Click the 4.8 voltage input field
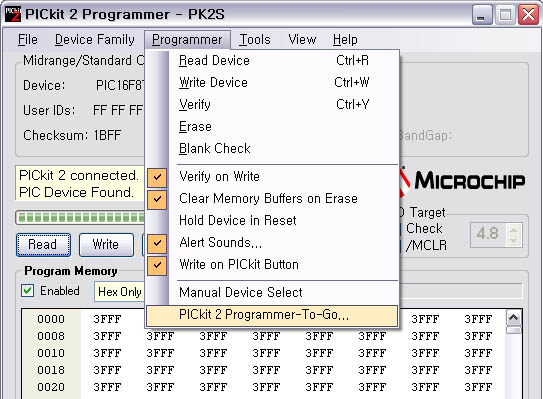The image size is (543, 399). pos(489,234)
